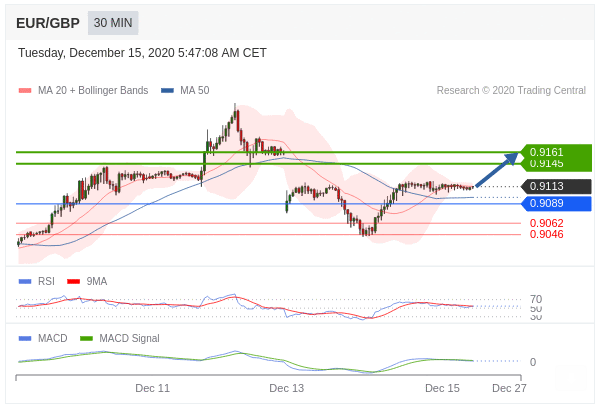Click the Dec 11 date axis label
The image size is (600, 408).
152,388
